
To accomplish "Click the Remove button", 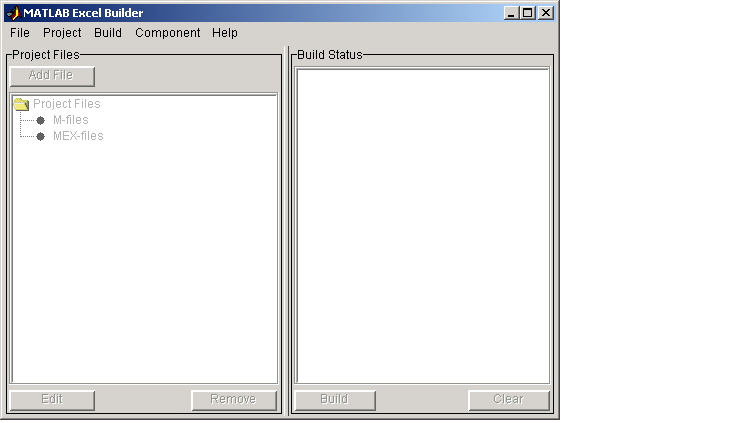I will coord(234,400).
